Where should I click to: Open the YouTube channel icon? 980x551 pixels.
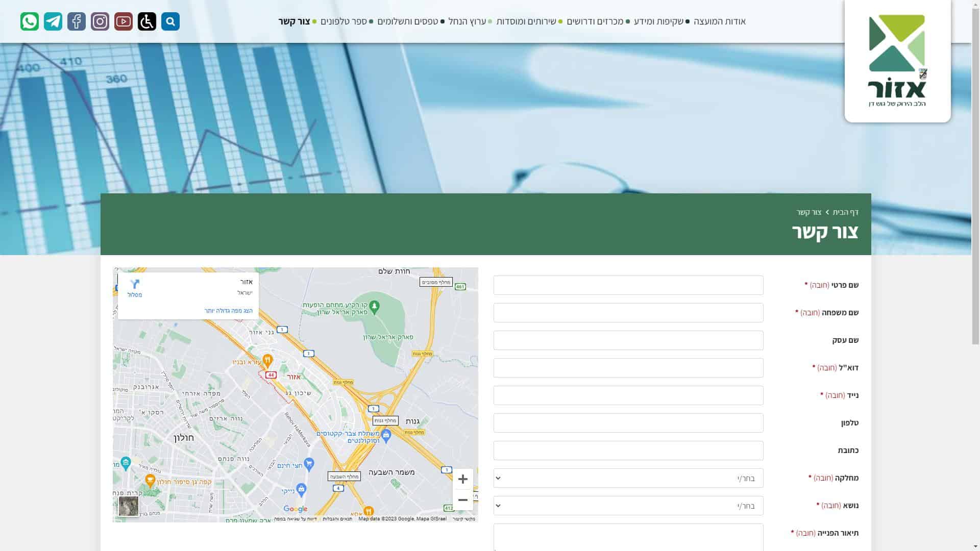pos(124,21)
